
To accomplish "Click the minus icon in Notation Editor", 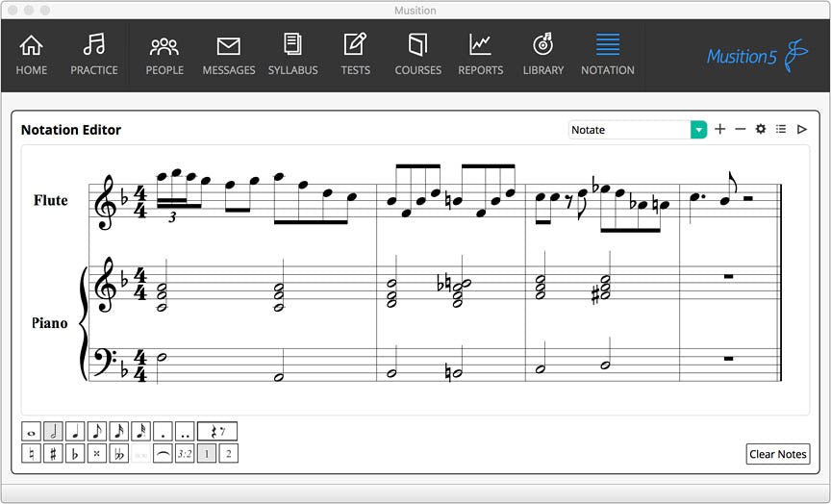I will click(741, 129).
